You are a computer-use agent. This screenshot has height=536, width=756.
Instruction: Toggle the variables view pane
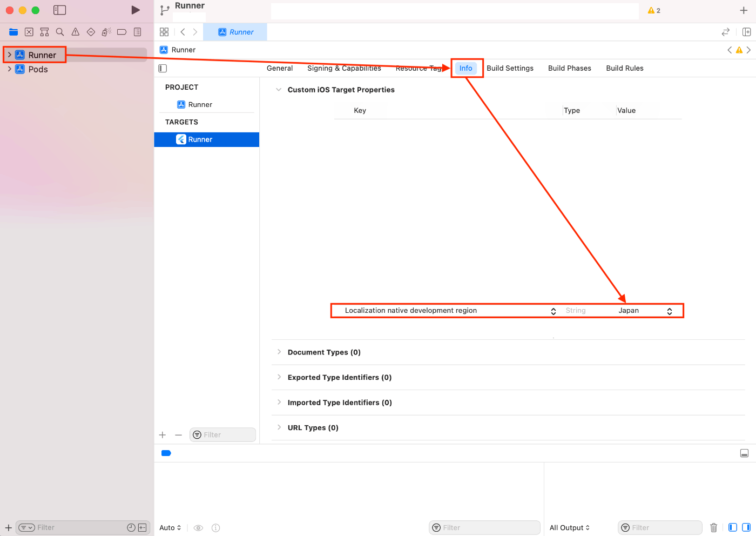point(733,527)
